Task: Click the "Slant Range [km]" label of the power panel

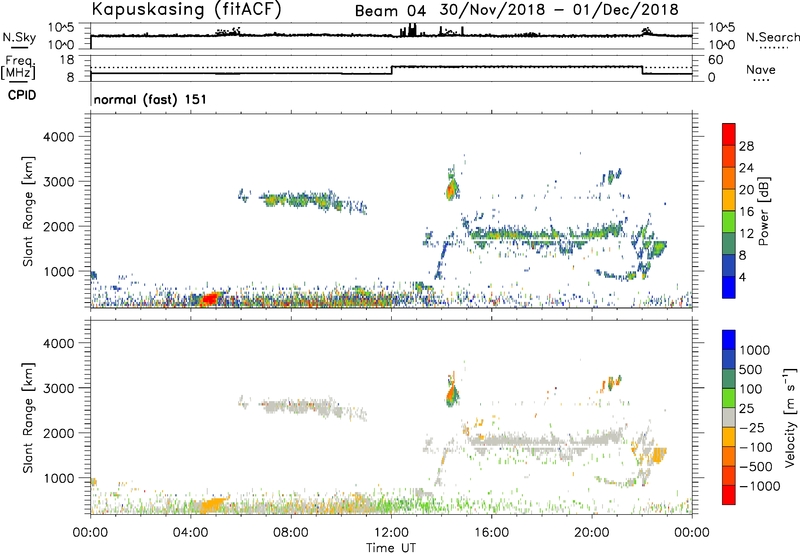Action: (28, 211)
